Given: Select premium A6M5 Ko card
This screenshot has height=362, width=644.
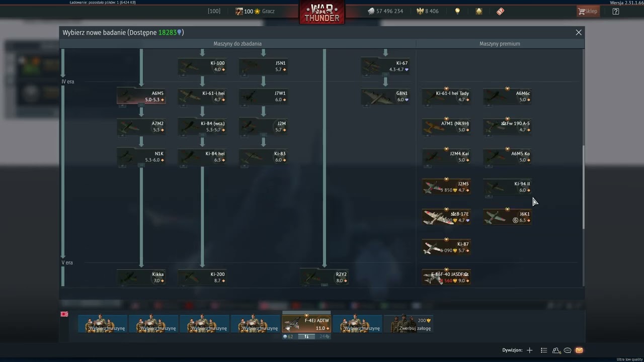Looking at the screenshot, I should [507, 157].
